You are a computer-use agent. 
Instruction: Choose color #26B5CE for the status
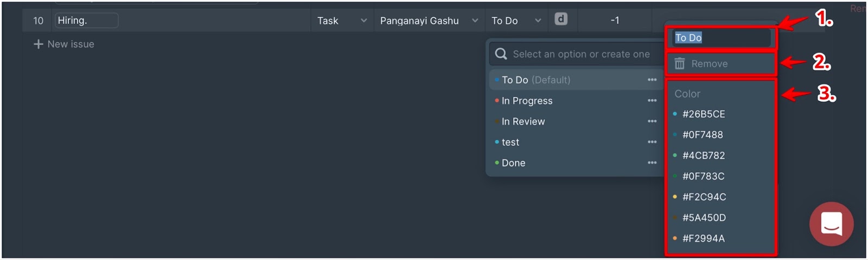tap(703, 114)
